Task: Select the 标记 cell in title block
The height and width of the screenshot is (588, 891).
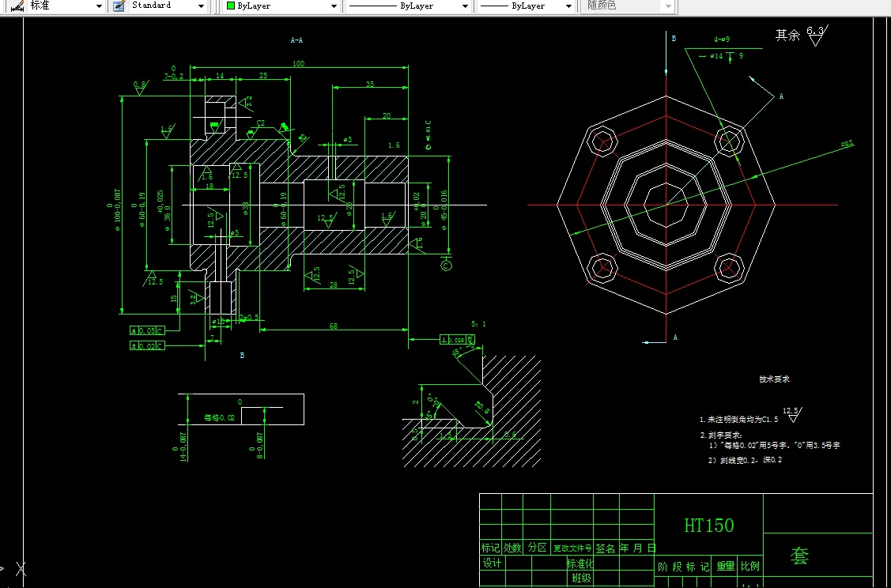Action: coord(490,548)
